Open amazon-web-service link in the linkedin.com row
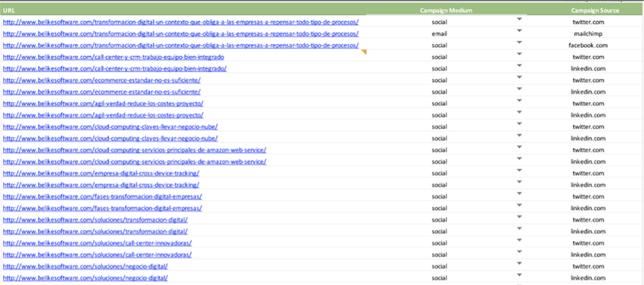The width and height of the screenshot is (644, 285). coord(134,161)
